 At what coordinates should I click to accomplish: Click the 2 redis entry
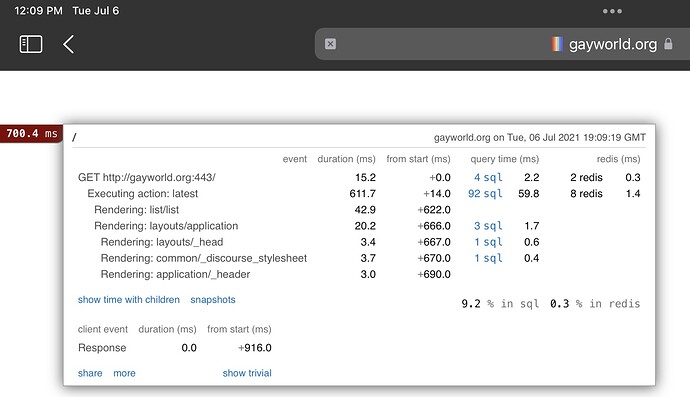tap(586, 177)
